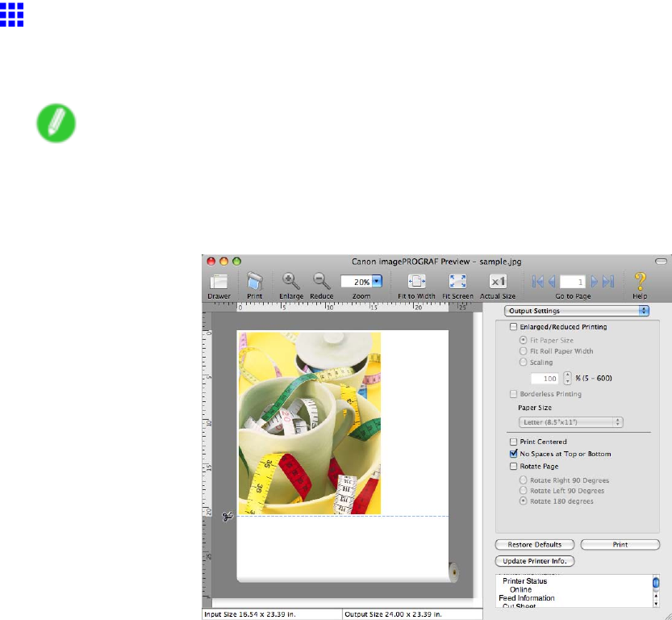
Task: Open the Zoom percentage dropdown arrow
Action: point(377,282)
